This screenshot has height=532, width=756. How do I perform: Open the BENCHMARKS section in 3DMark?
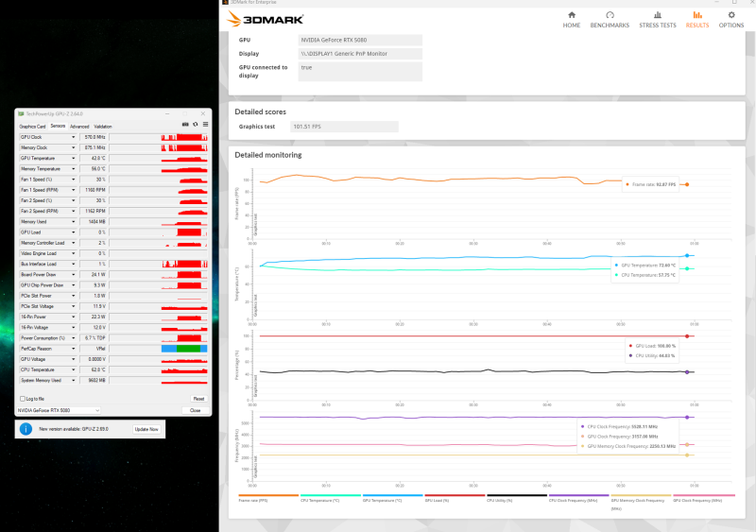click(x=610, y=20)
